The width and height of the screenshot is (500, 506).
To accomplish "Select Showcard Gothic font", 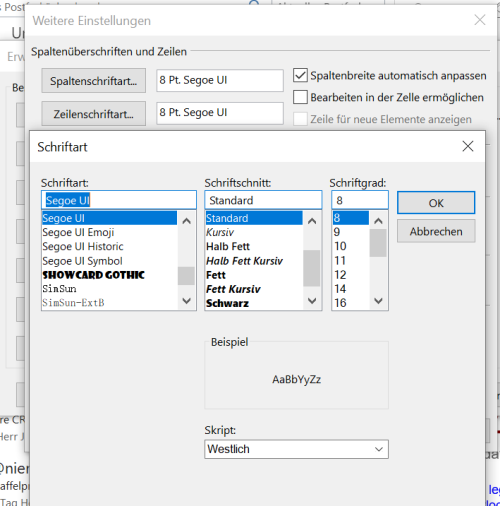I will click(109, 275).
